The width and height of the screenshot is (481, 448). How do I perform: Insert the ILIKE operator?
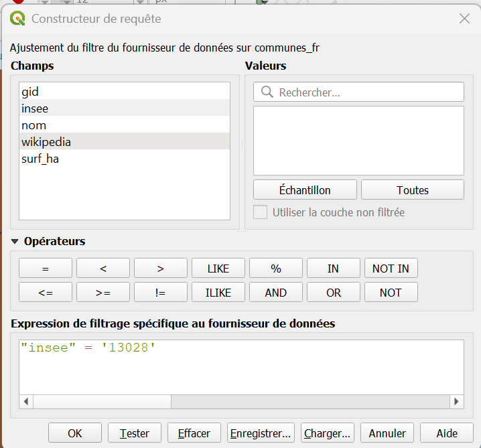[218, 292]
